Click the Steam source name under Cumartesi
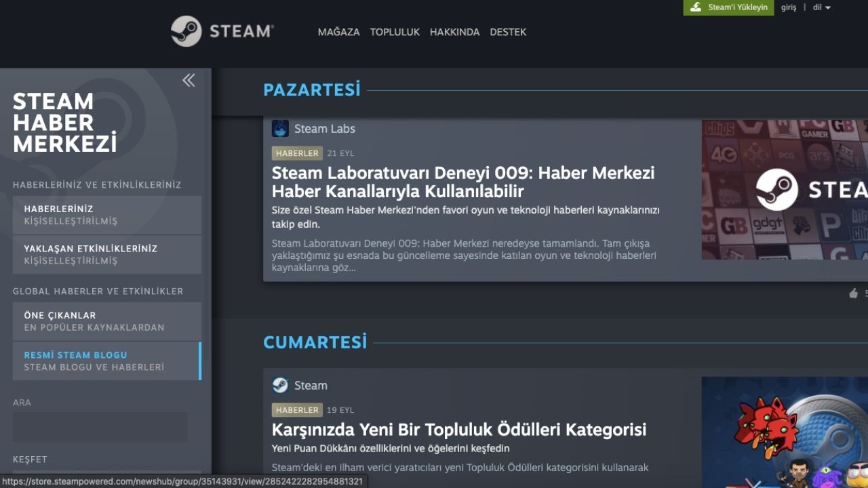Screen dimensions: 868x488 point(311,386)
